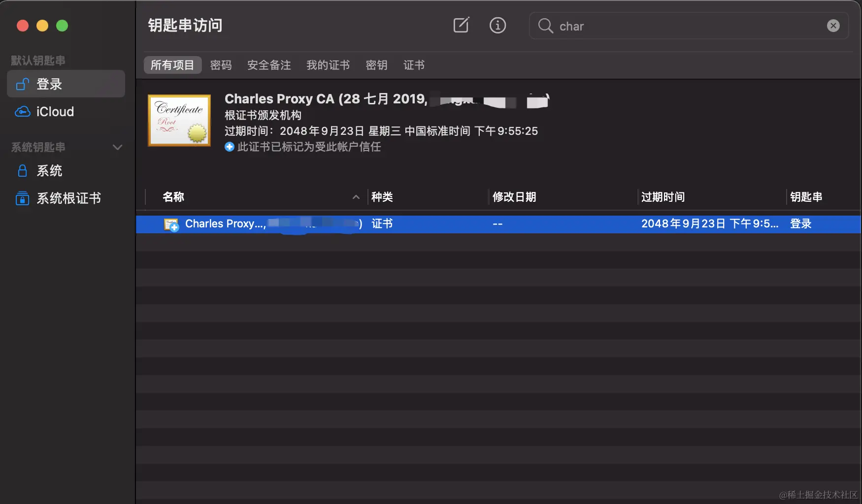Switch to the 密码 tab

pyautogui.click(x=221, y=65)
